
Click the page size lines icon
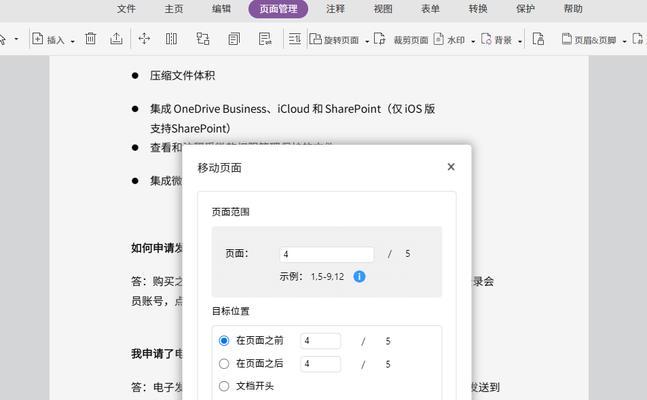pyautogui.click(x=295, y=39)
